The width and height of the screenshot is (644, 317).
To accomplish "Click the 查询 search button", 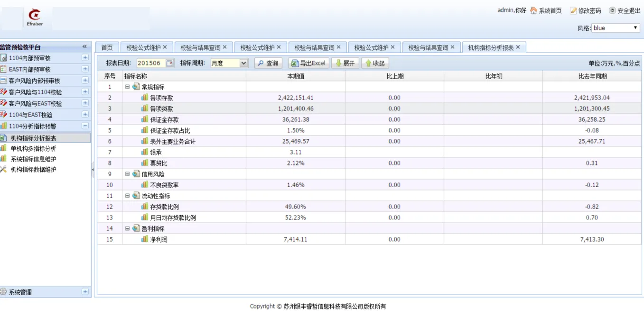I will [268, 63].
